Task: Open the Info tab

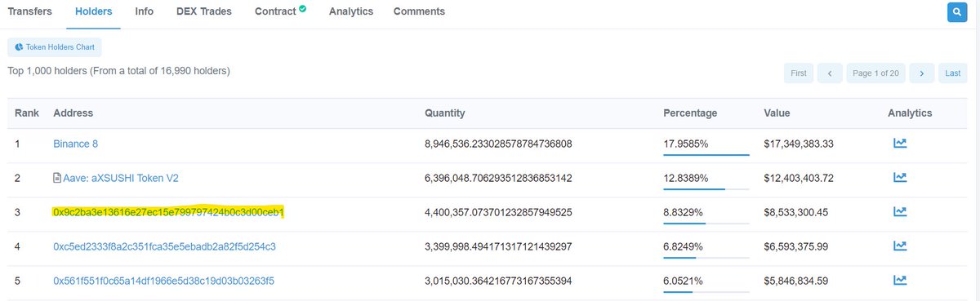Action: click(145, 11)
